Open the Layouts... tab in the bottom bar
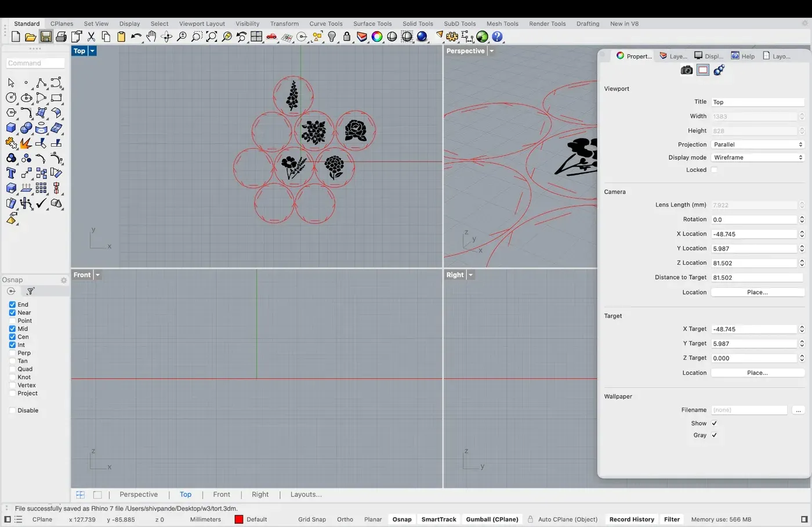The height and width of the screenshot is (527, 812). click(306, 494)
